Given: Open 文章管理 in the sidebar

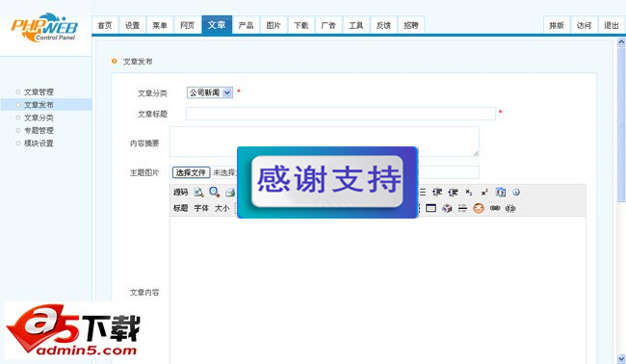Looking at the screenshot, I should tap(39, 91).
